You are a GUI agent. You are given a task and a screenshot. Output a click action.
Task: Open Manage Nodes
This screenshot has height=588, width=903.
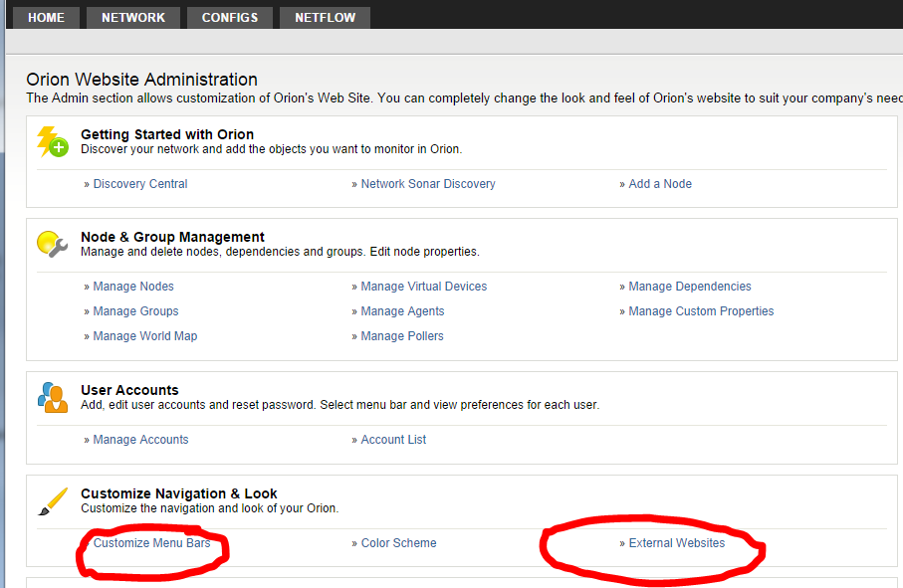[133, 286]
